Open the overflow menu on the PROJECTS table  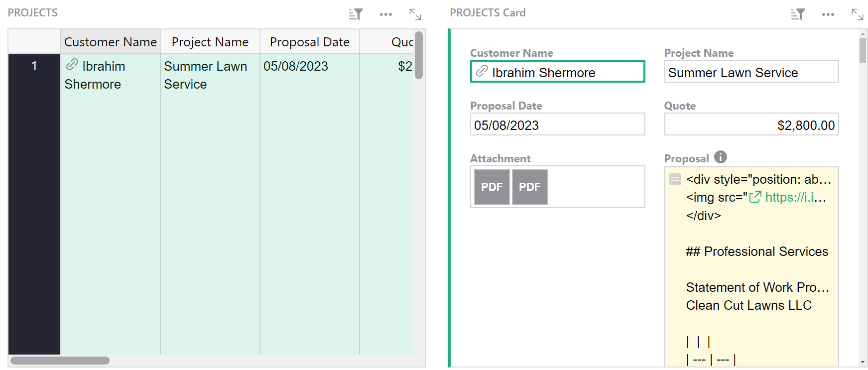coord(386,14)
